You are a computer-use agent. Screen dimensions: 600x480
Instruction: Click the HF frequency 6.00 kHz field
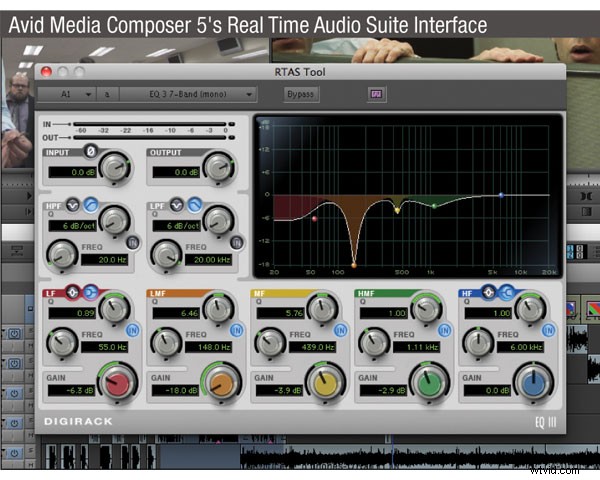point(520,347)
